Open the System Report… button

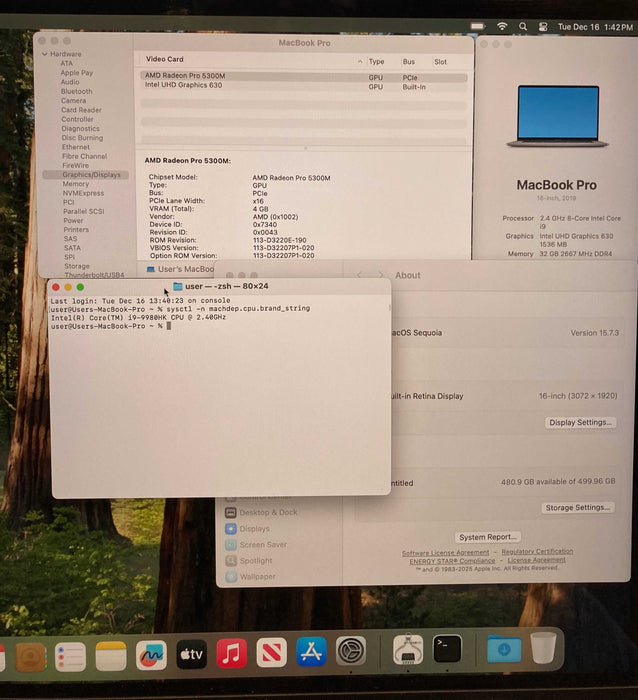click(488, 537)
